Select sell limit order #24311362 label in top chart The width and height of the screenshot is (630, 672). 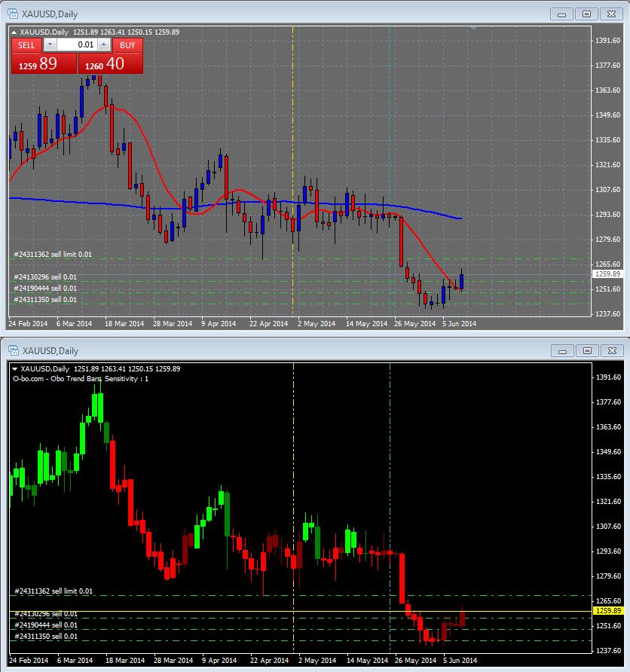pyautogui.click(x=53, y=255)
